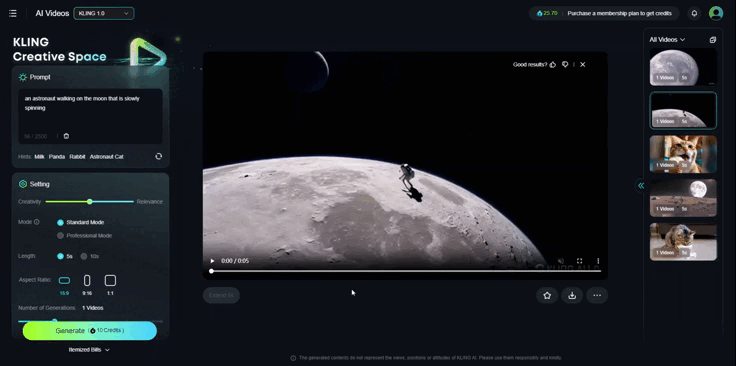Expand the All Videos filter dropdown
This screenshot has width=736, height=366.
667,40
